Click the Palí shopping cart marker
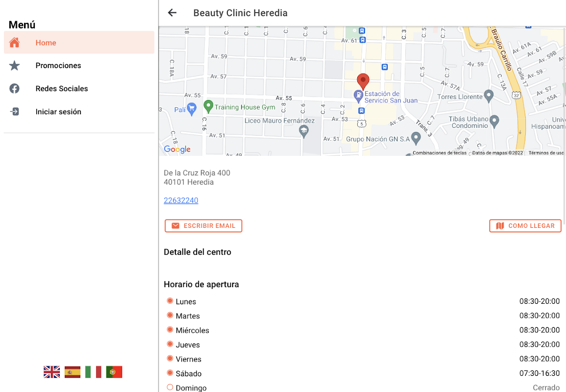Viewport: 566px width, 392px height. click(x=192, y=109)
